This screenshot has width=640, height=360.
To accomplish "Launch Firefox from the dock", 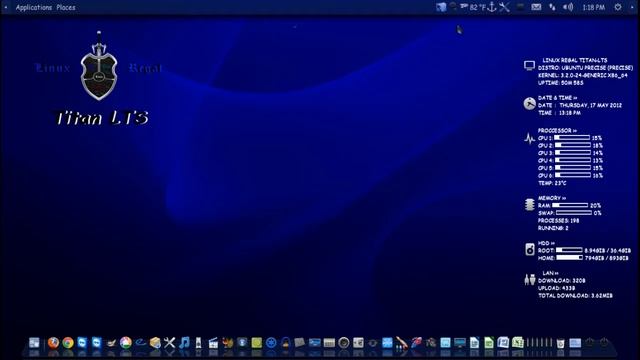I will pos(53,342).
